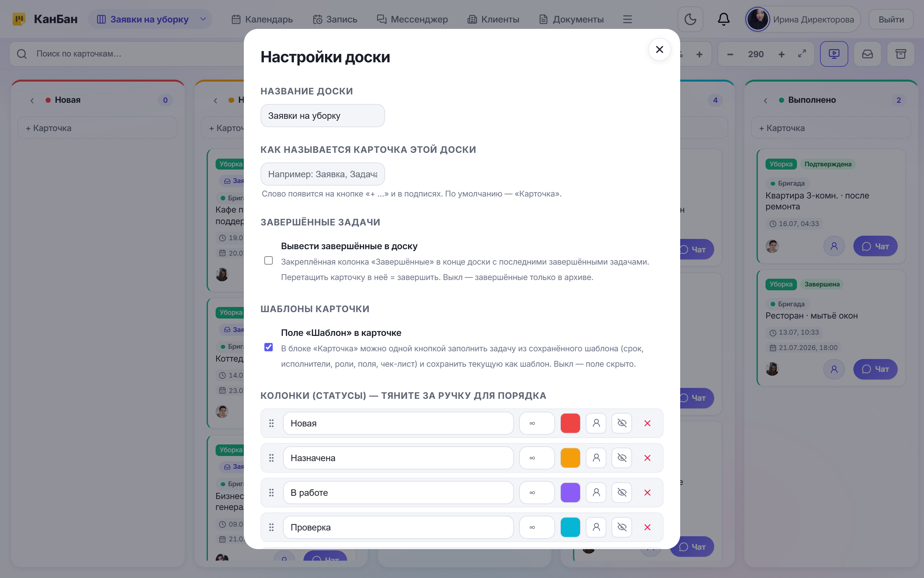Click assign person icon on Ресторан card
This screenshot has width=924, height=578.
click(x=834, y=369)
